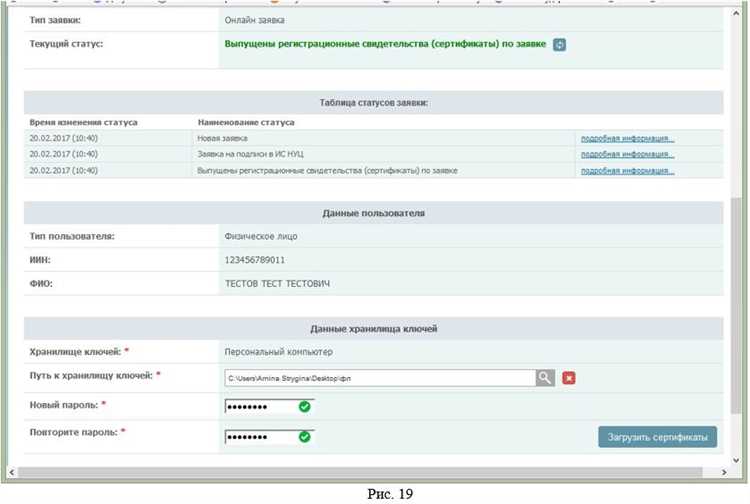Open подробная информация for Выпущены регистрационные свидетельства row
The image size is (750, 504).
point(627,171)
